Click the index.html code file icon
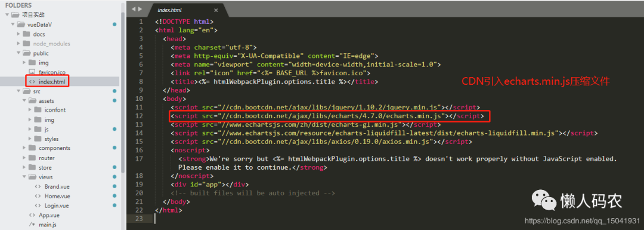The width and height of the screenshot is (644, 230). (32, 81)
